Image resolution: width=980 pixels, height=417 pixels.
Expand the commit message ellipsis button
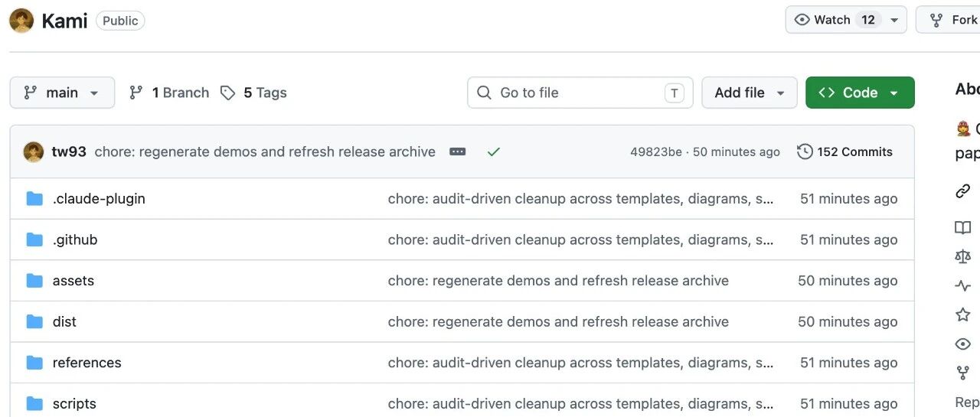458,151
